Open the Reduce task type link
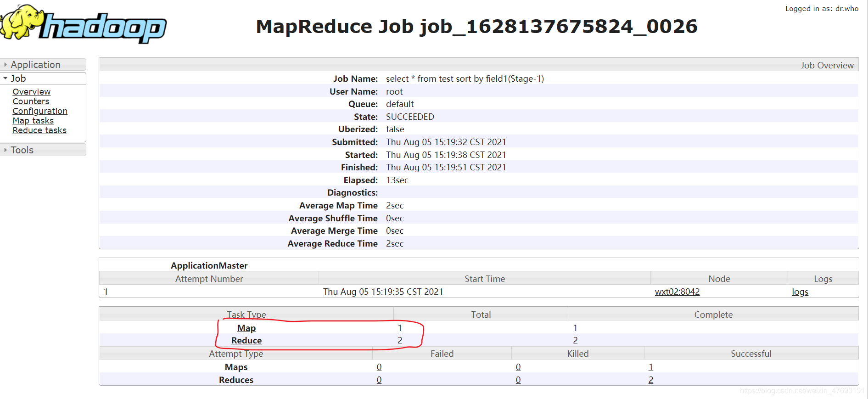868x399 pixels. coord(246,341)
